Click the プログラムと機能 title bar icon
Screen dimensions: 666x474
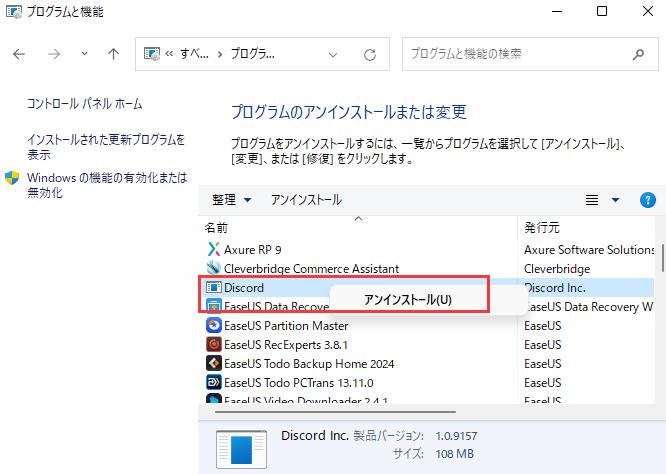pos(14,11)
